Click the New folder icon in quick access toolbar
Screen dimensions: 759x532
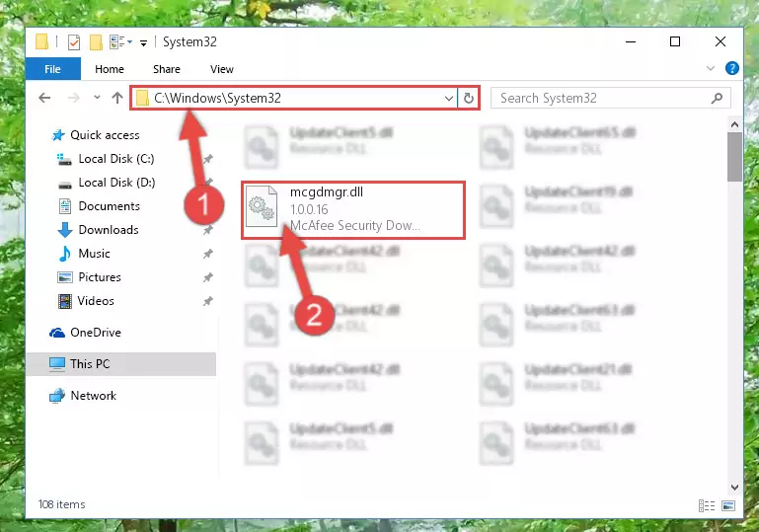point(96,42)
